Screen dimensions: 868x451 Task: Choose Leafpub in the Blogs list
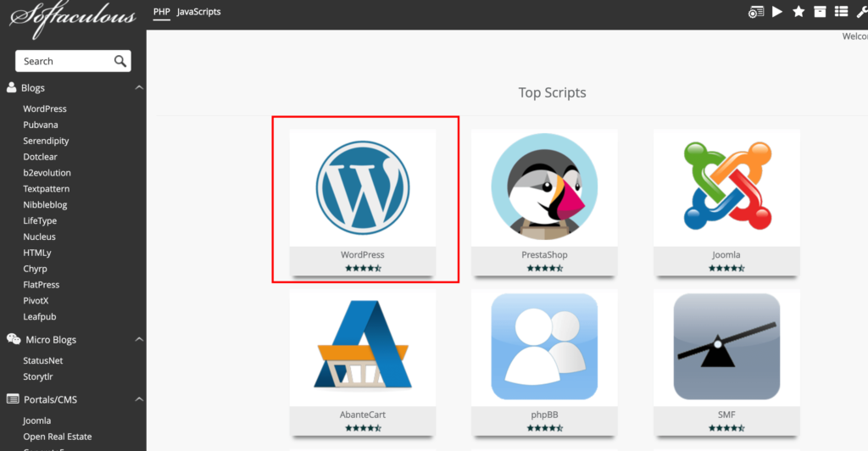39,316
